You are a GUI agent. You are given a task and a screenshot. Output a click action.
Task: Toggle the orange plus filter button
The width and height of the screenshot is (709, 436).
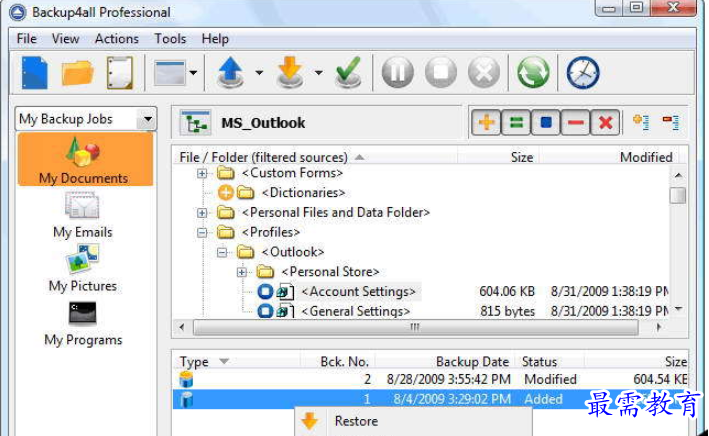click(486, 122)
